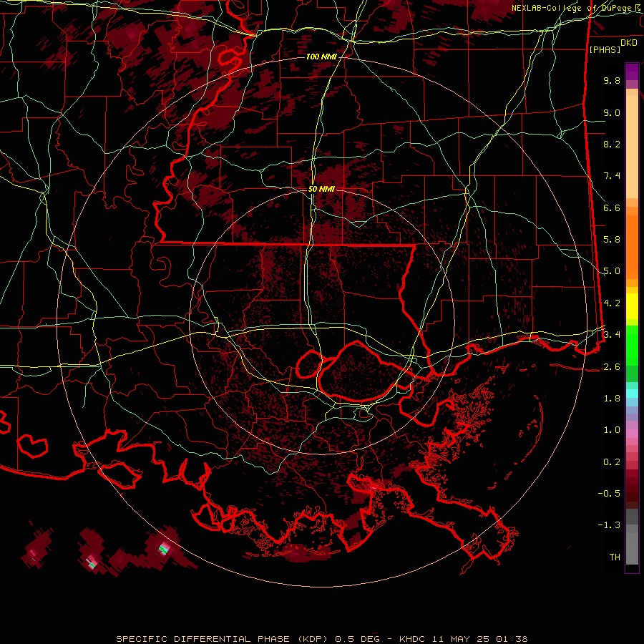The image size is (644, 644).
Task: Click the 0.2 legend value
Action: click(612, 462)
